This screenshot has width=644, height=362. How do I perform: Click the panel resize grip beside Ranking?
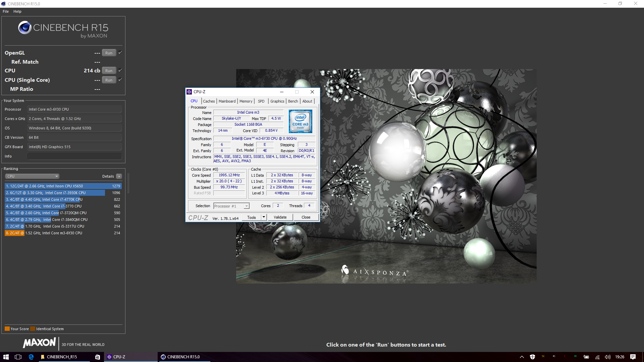(128, 183)
